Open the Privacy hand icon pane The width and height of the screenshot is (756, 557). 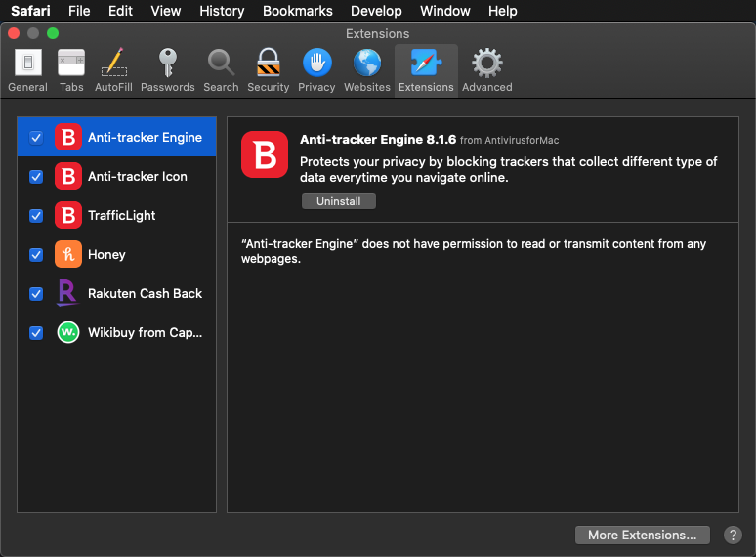[316, 70]
